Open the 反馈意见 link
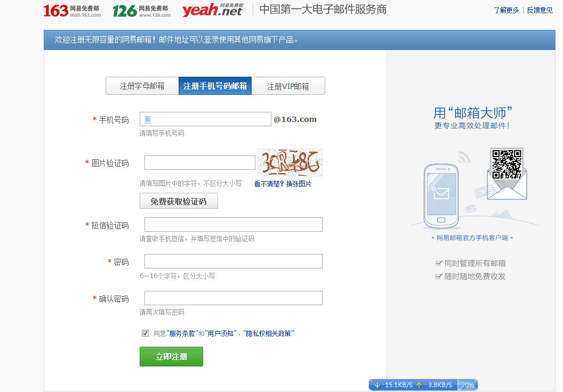Viewport: 563px width, 392px height. coord(540,11)
